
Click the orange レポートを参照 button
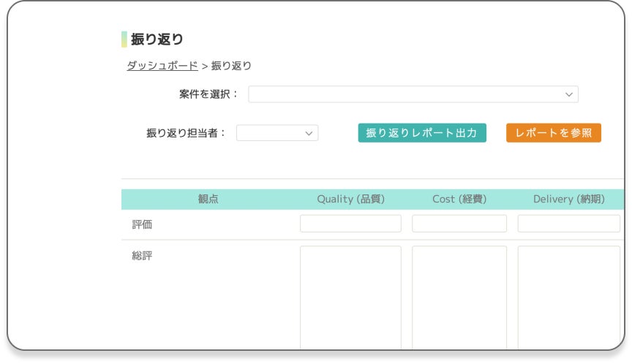(553, 133)
